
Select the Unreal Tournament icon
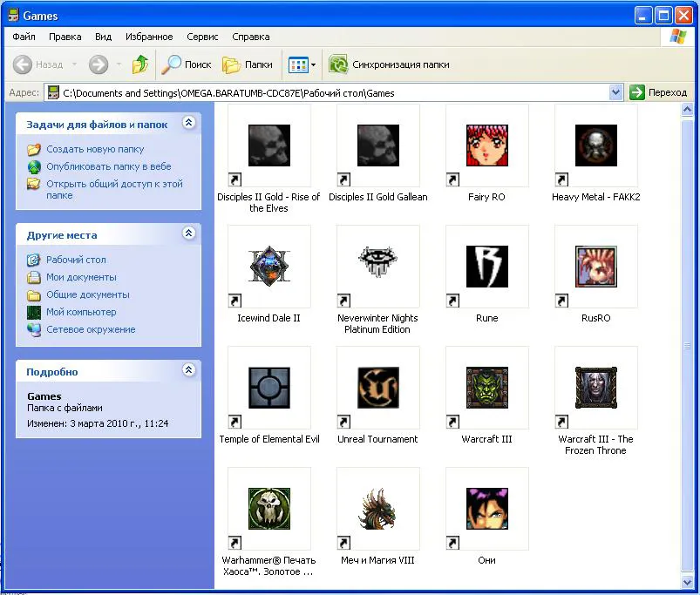[377, 388]
